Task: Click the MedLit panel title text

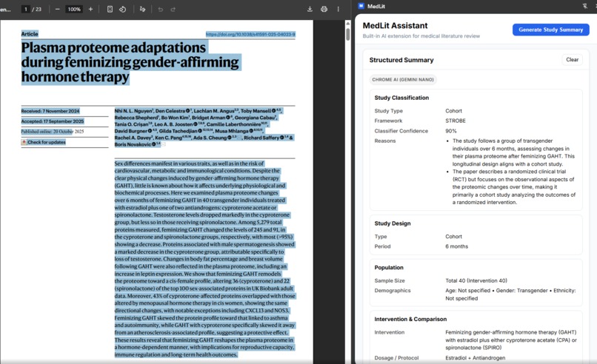Action: point(376,6)
